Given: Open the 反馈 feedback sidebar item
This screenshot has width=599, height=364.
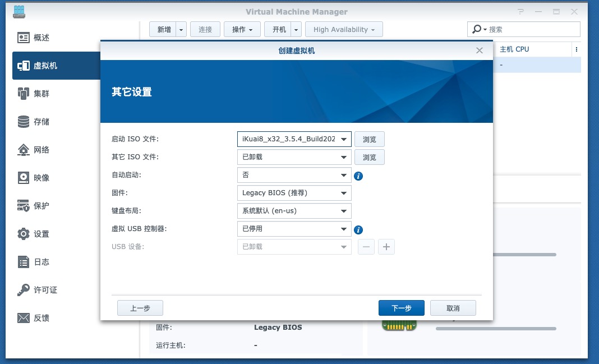Looking at the screenshot, I should coord(57,318).
